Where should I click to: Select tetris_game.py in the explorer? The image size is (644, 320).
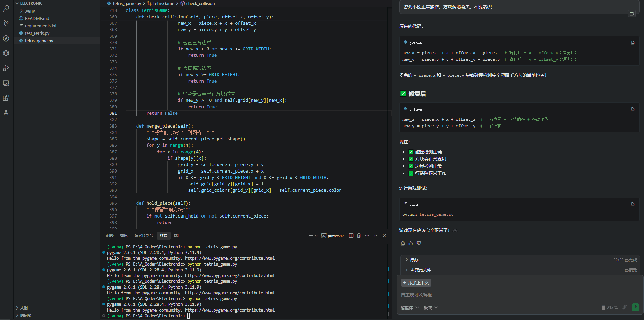click(x=56, y=41)
